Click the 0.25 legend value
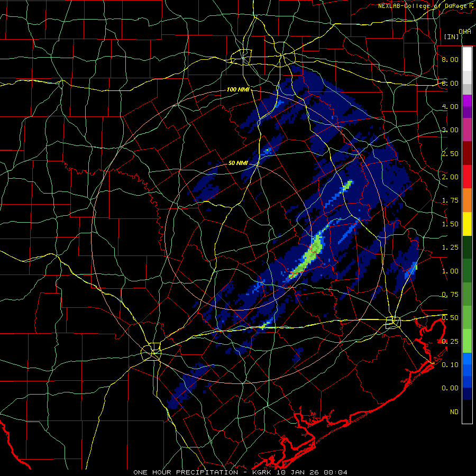Image resolution: width=476 pixels, height=476 pixels. pyautogui.click(x=450, y=342)
